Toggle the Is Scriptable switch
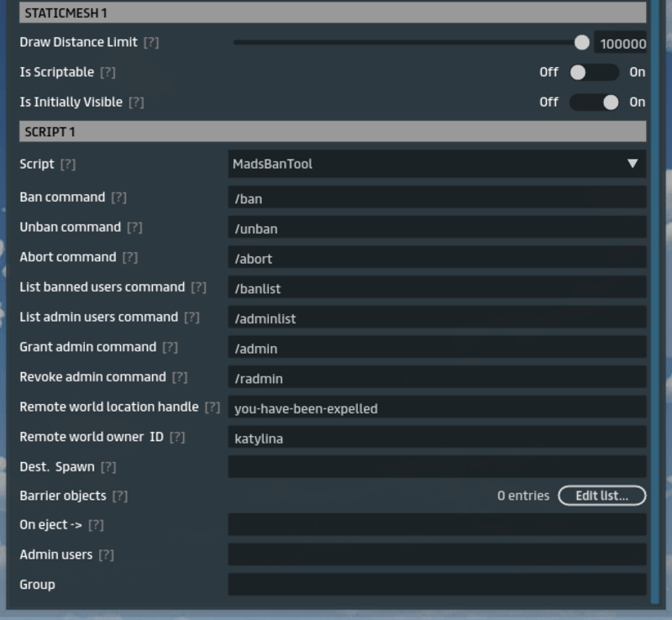The image size is (672, 620). point(593,72)
